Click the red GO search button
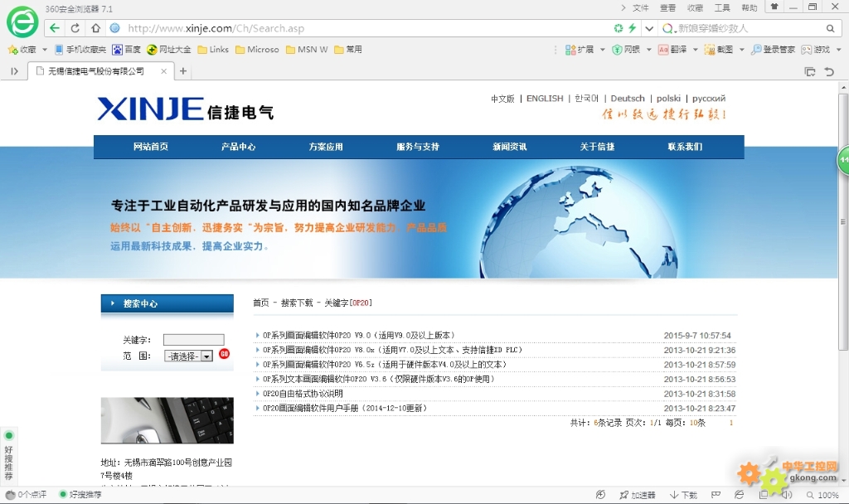Viewport: 849px width, 504px height. pyautogui.click(x=224, y=353)
